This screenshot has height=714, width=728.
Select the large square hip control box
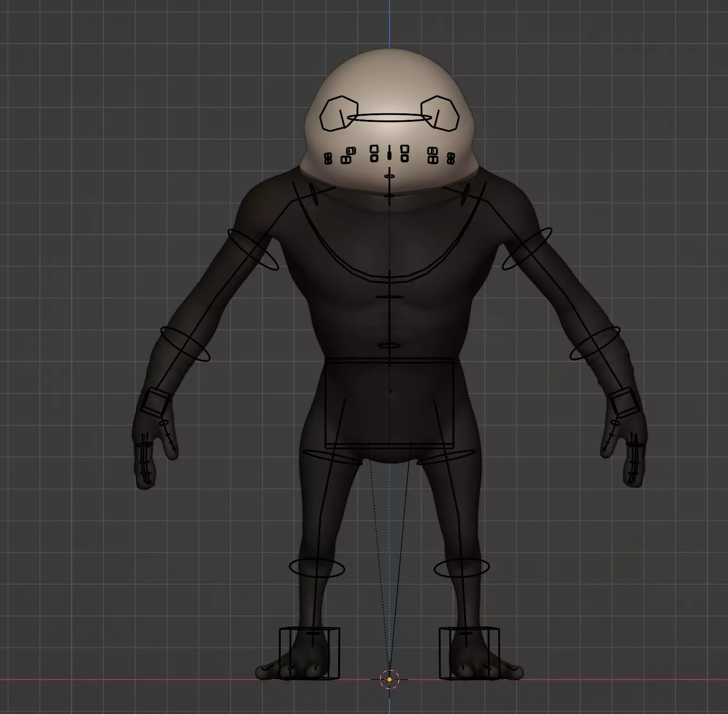pyautogui.click(x=389, y=403)
